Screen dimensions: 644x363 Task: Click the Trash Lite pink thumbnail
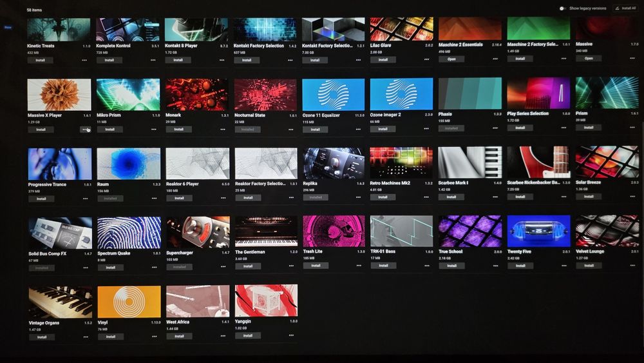tap(334, 231)
